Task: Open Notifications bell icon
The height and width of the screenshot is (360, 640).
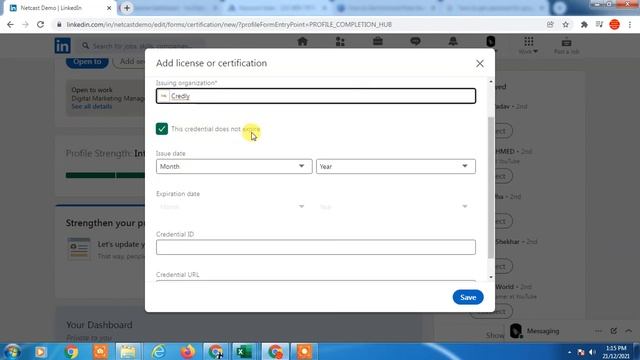Action: [453, 42]
